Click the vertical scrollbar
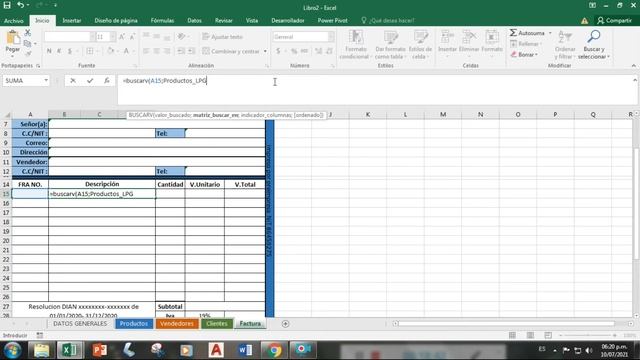This screenshot has width=640, height=360. (x=636, y=204)
